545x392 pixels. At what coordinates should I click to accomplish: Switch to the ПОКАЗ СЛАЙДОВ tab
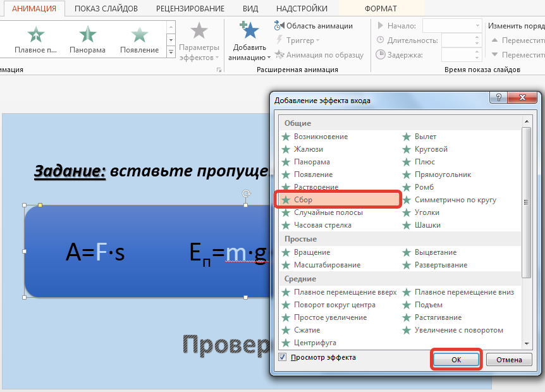point(106,8)
